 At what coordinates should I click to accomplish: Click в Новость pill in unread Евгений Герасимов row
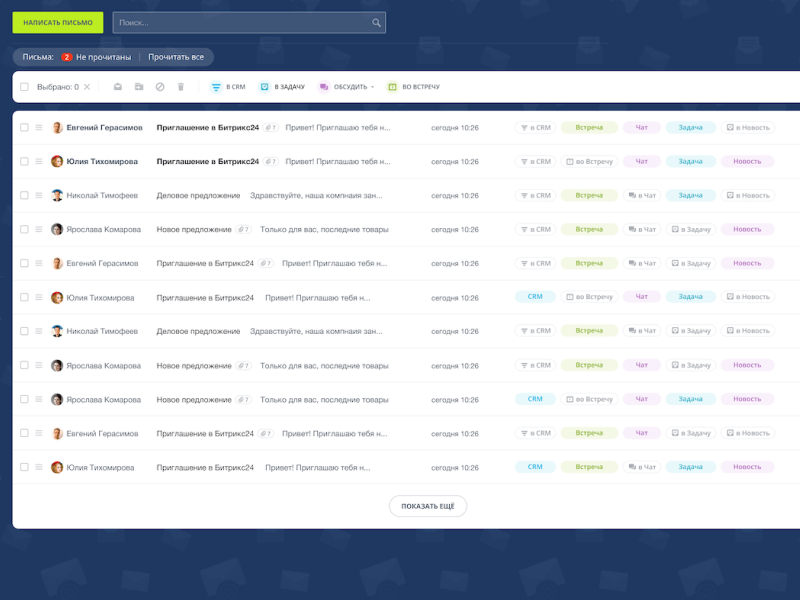tap(748, 128)
